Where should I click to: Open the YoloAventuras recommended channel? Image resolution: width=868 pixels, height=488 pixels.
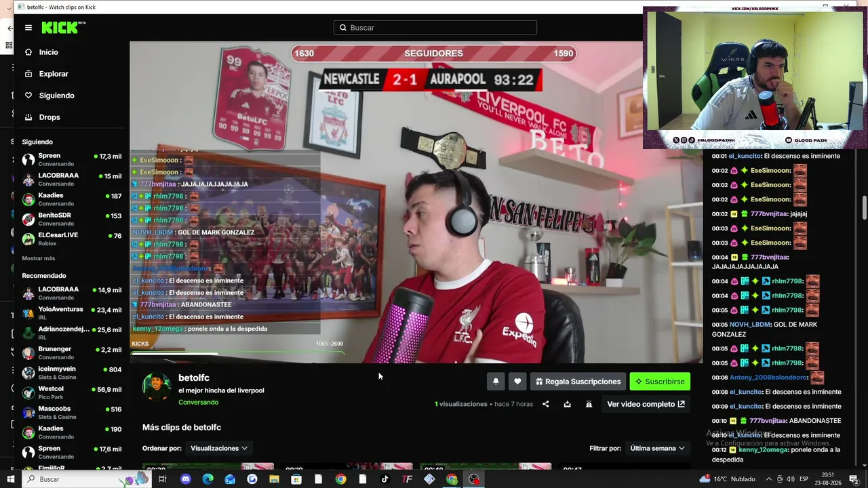coord(72,313)
